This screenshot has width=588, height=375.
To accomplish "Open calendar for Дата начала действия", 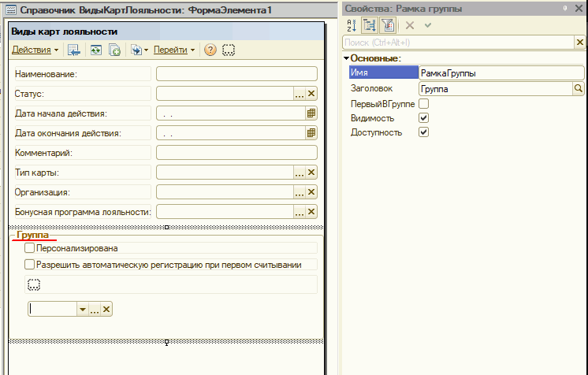I will (311, 113).
